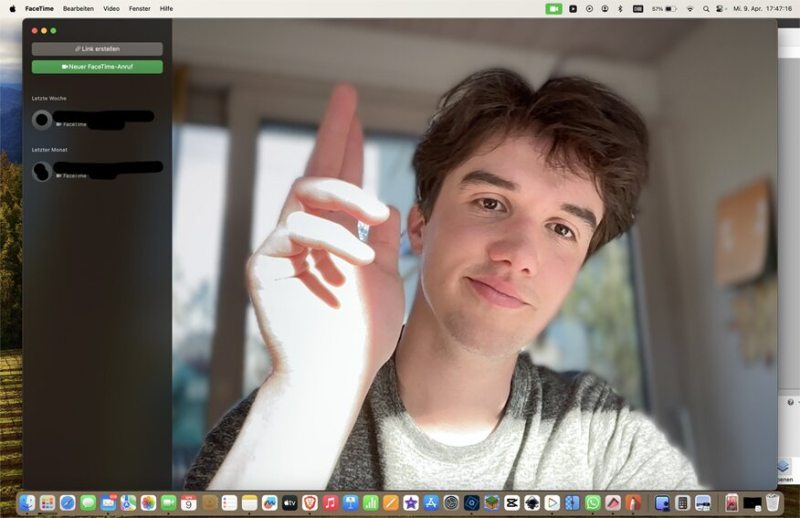The width and height of the screenshot is (800, 518).
Task: Start a call with Neuer FaceTime-Anruf
Action: pos(97,67)
